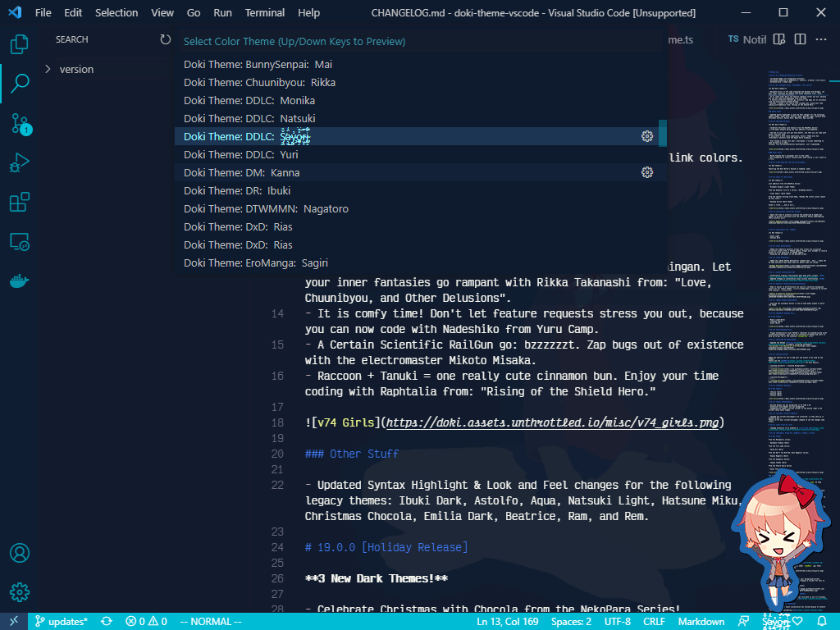Open the Docker view
This screenshot has width=840, height=630.
tap(20, 281)
